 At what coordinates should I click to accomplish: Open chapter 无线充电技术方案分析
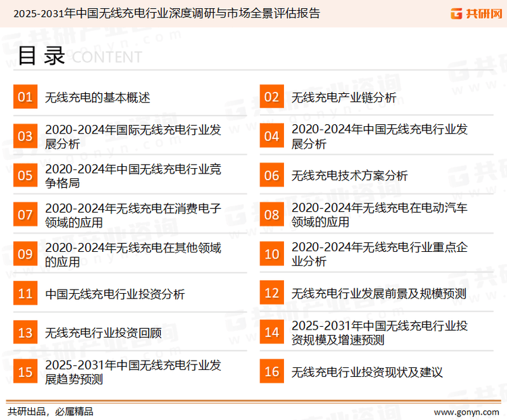click(x=349, y=176)
